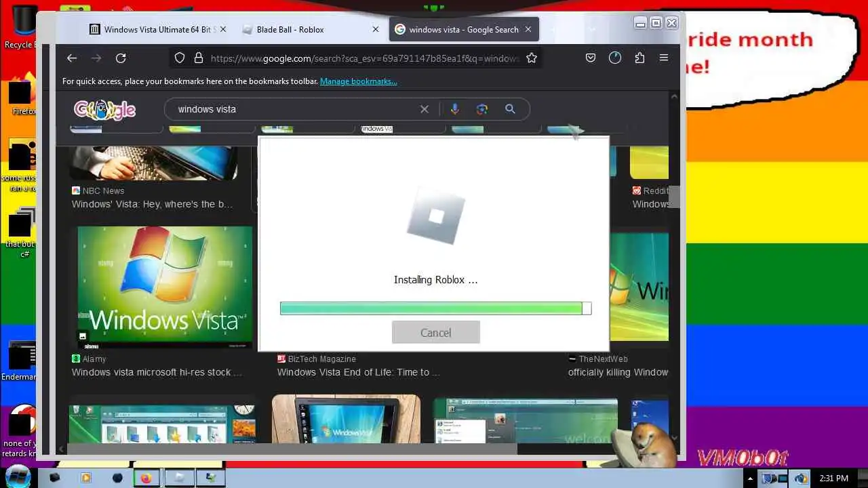Open the laptop on wooden desk thumbnail
The width and height of the screenshot is (868, 488).
point(346,419)
